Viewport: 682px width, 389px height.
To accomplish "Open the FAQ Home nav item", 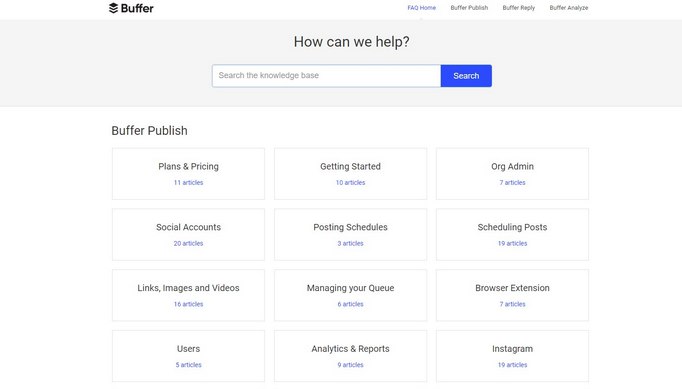I will click(421, 8).
